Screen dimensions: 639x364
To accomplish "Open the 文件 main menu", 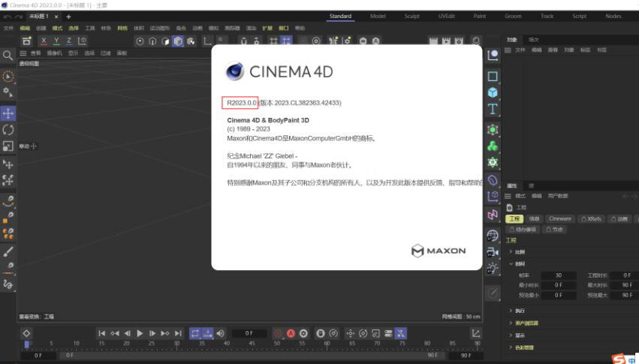I will point(8,28).
